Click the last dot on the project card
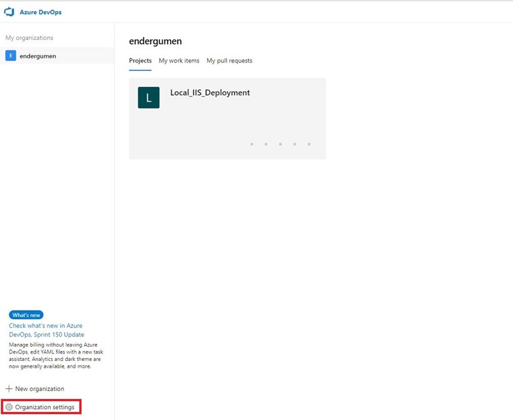The width and height of the screenshot is (513, 420). (309, 144)
